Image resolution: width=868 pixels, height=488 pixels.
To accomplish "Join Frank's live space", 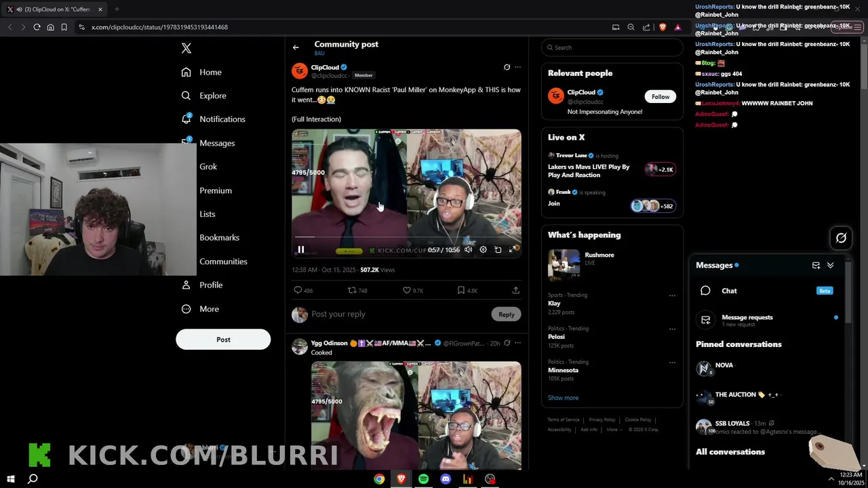I will 554,203.
